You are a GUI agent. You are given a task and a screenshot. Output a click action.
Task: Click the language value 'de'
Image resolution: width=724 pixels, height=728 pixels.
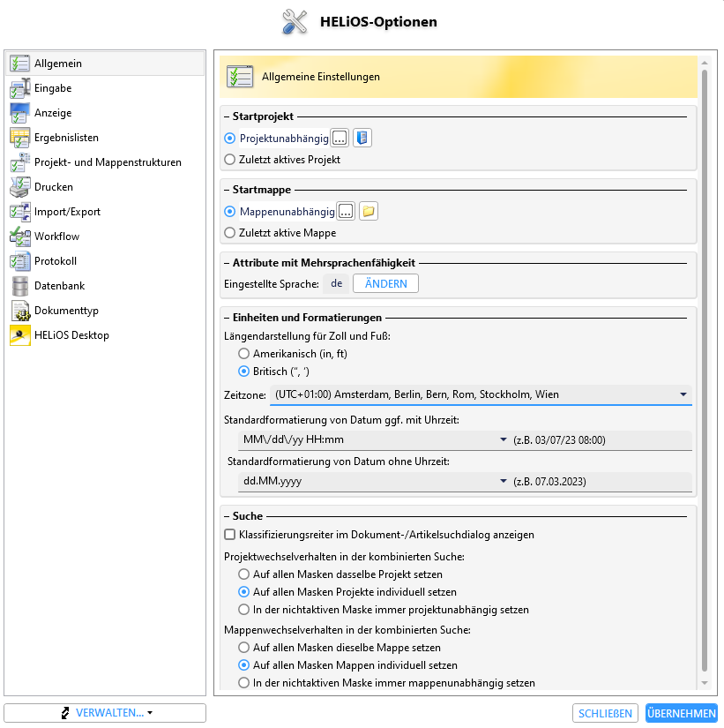(337, 283)
